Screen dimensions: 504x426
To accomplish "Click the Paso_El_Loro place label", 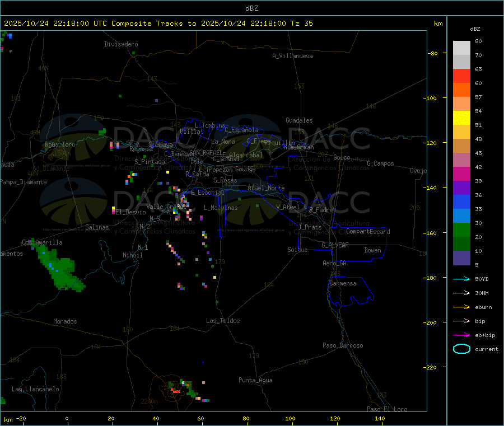I will 388,409.
